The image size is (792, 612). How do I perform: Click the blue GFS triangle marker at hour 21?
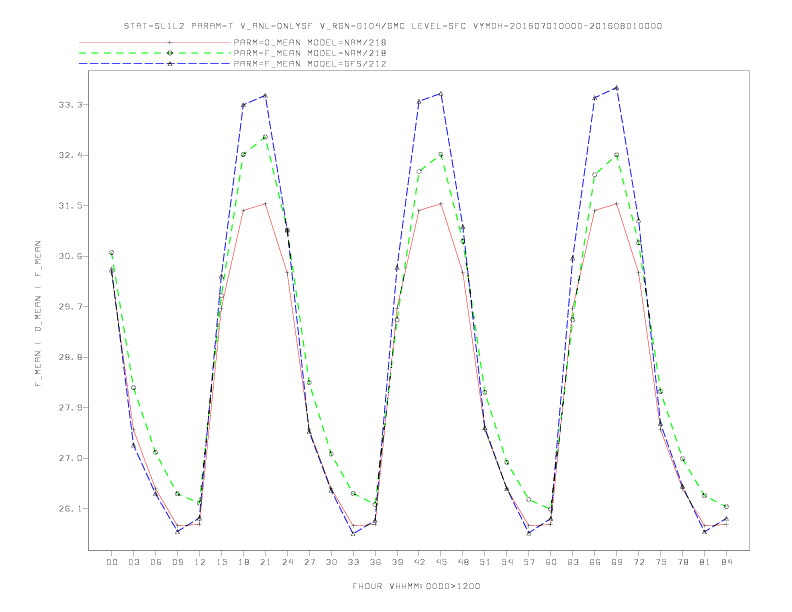click(265, 95)
